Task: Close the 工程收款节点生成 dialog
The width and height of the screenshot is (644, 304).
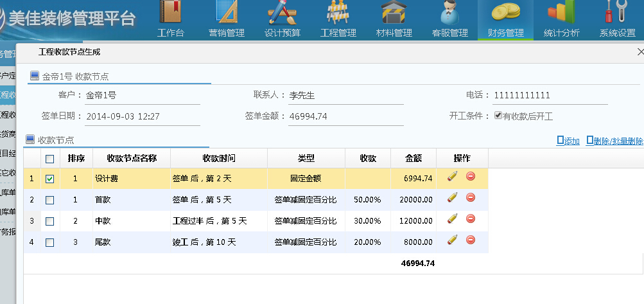Action: tap(640, 52)
